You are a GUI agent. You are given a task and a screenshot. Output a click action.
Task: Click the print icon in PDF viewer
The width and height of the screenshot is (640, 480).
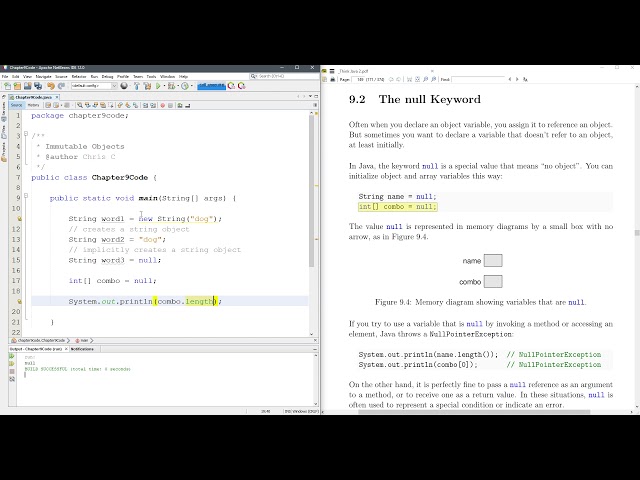pos(333,79)
